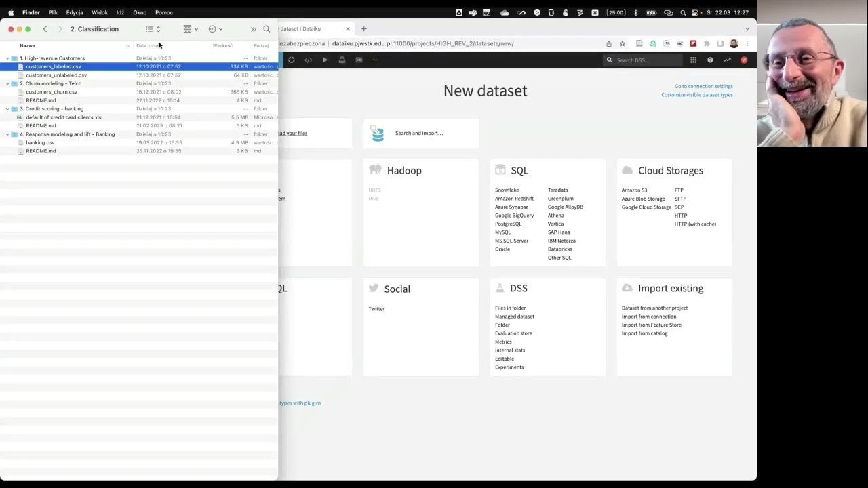This screenshot has height=488, width=868.
Task: Choose Twitter social dataset
Action: point(376,309)
